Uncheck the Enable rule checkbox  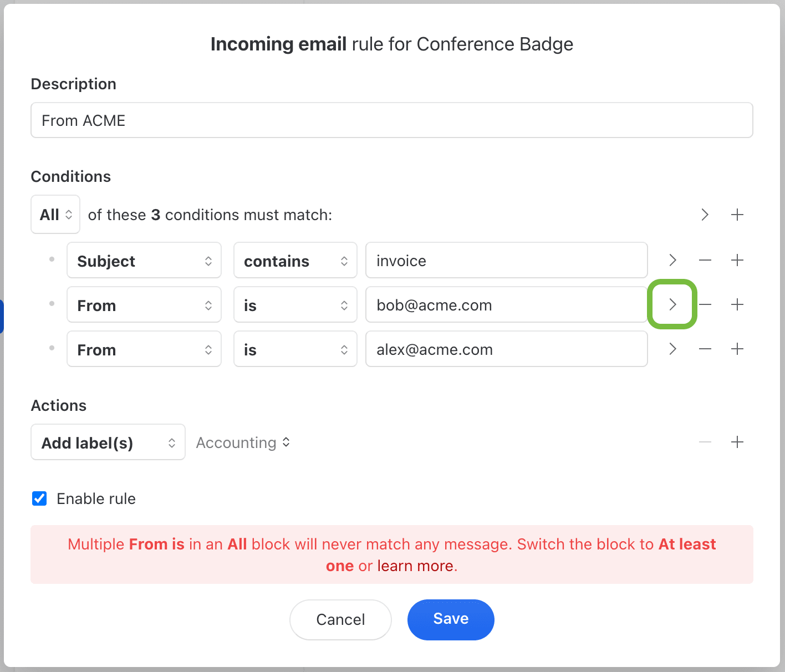pos(39,498)
